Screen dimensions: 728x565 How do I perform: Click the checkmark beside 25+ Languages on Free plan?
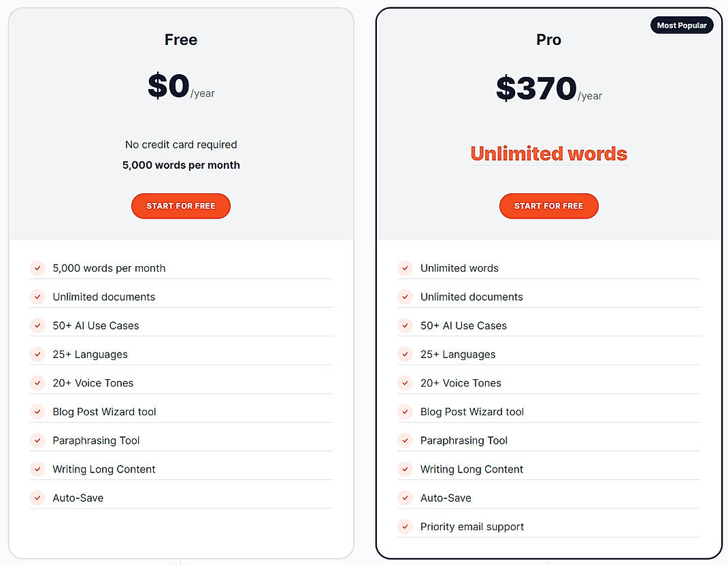(37, 354)
